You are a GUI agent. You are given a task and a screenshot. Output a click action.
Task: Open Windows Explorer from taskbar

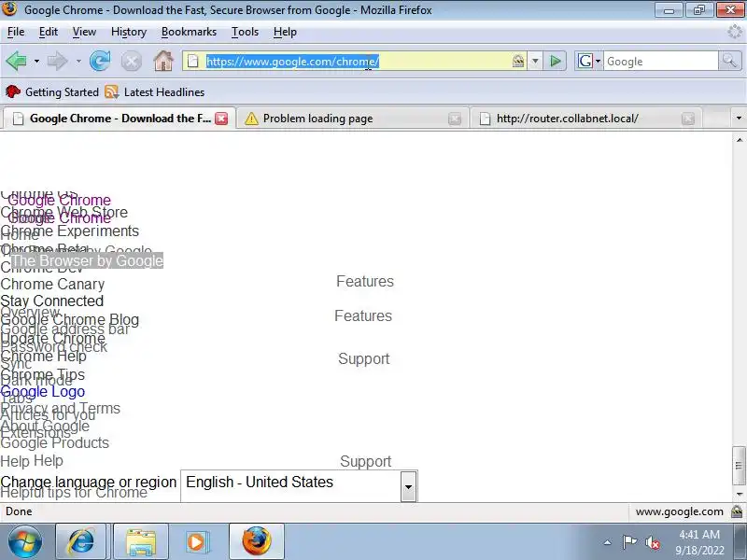[x=140, y=541]
